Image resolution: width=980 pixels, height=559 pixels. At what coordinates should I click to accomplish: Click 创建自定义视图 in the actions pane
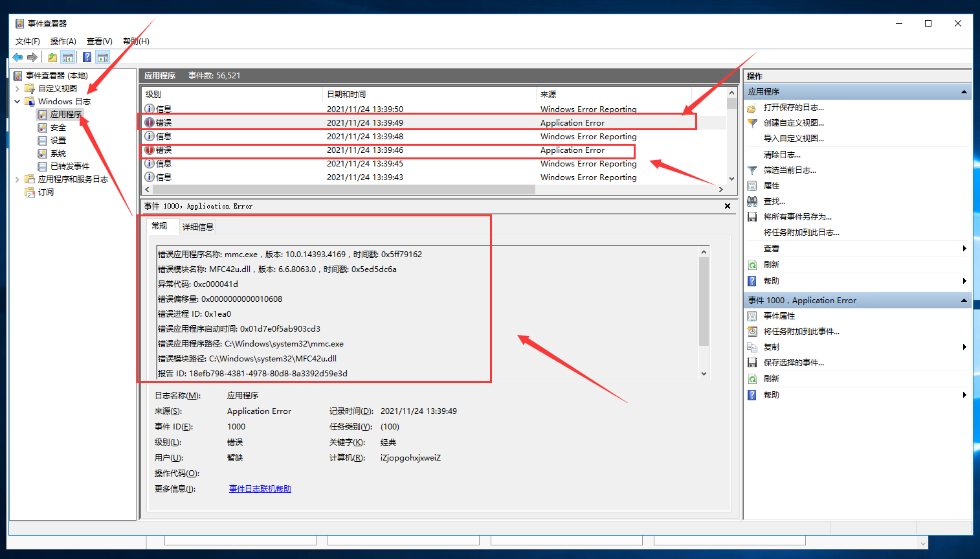(x=793, y=123)
